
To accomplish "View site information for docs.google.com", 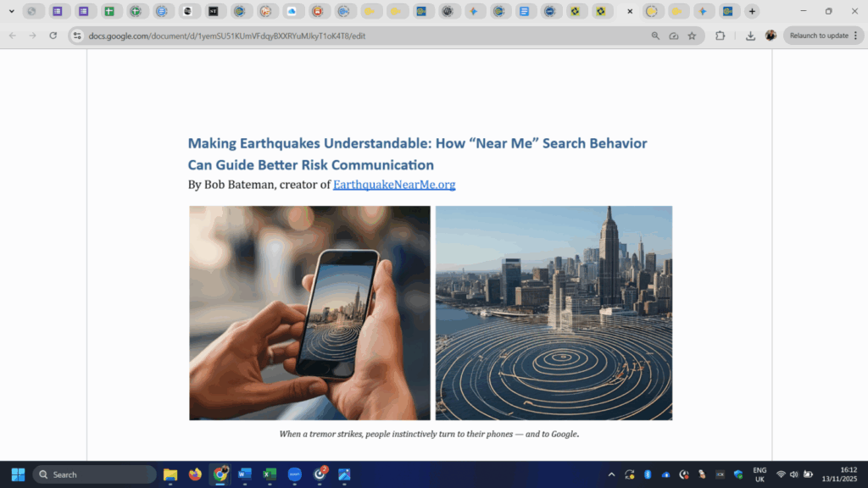I will click(77, 36).
